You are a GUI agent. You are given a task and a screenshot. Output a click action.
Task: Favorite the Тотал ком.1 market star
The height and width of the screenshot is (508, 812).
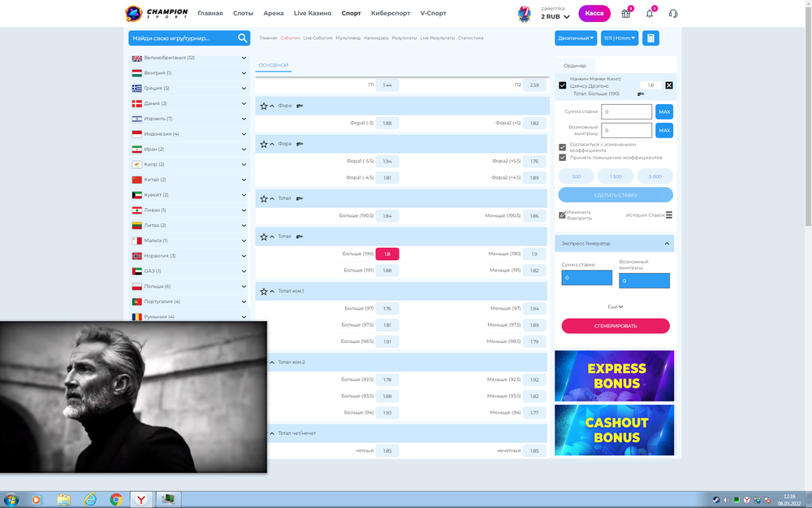click(264, 291)
